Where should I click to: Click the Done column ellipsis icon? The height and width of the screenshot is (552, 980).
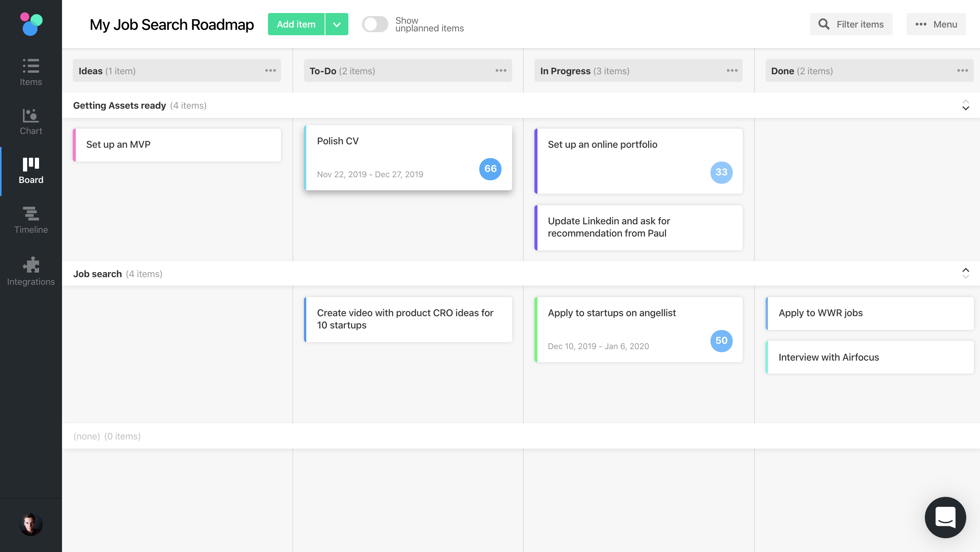963,70
